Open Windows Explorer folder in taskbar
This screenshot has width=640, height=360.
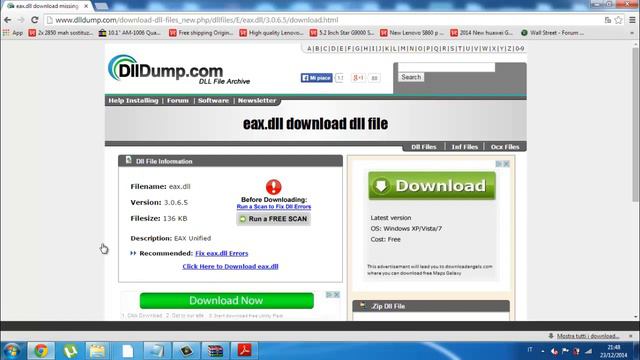click(98, 351)
